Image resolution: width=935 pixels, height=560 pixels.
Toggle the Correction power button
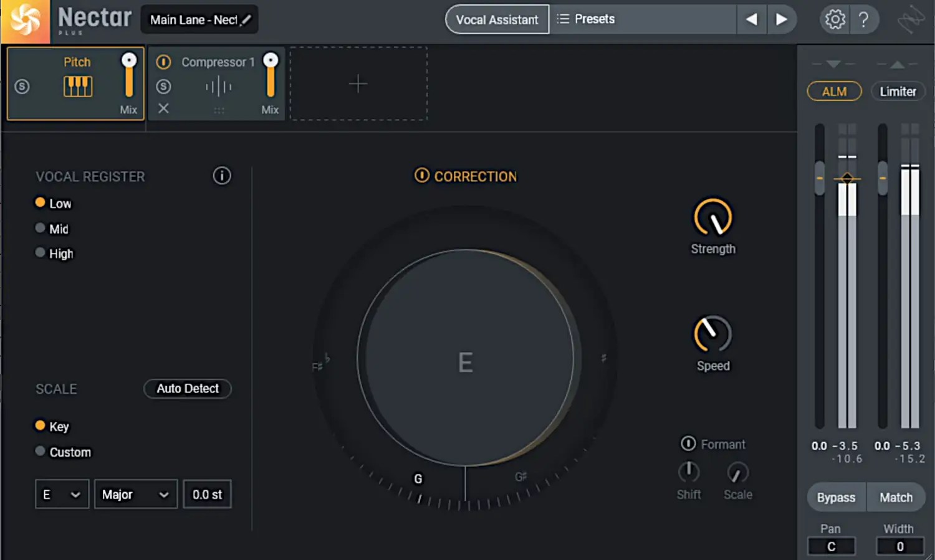(422, 176)
